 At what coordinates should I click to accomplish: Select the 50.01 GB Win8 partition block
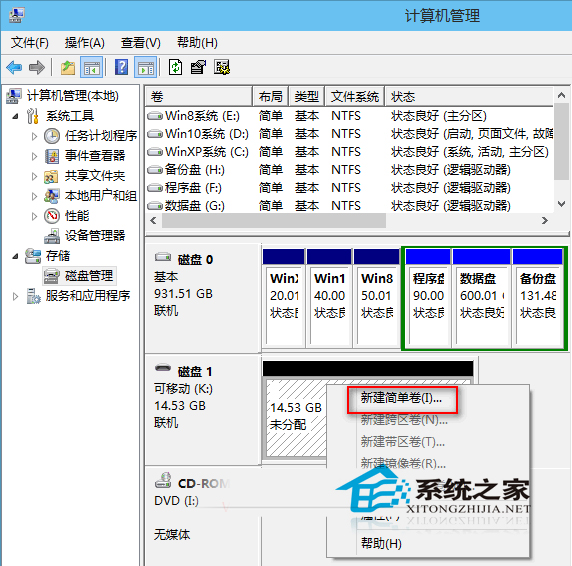click(376, 298)
